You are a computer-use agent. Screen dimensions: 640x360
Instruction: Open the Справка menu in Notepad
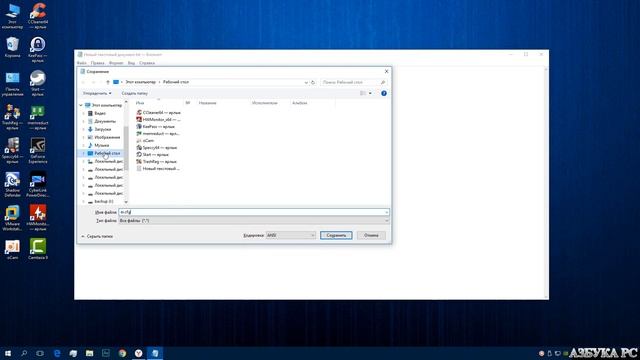(x=147, y=63)
